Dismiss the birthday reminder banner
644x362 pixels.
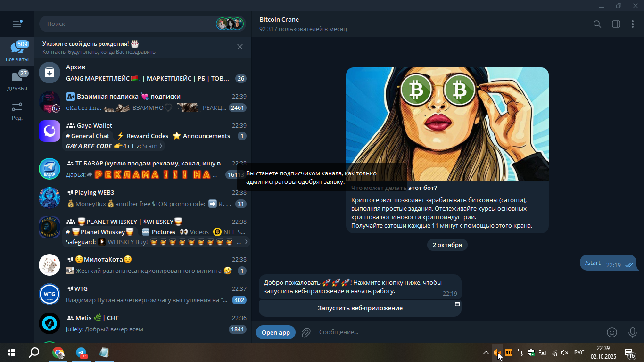click(240, 47)
